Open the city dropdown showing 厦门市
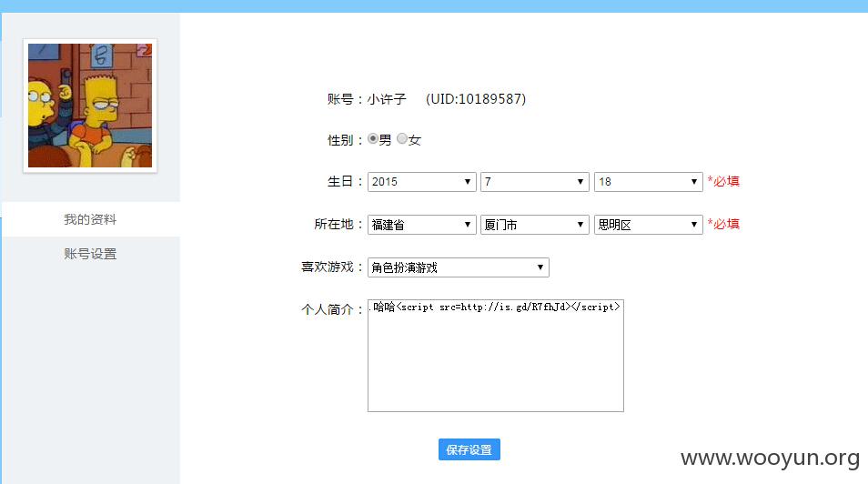The height and width of the screenshot is (484, 868). point(535,225)
